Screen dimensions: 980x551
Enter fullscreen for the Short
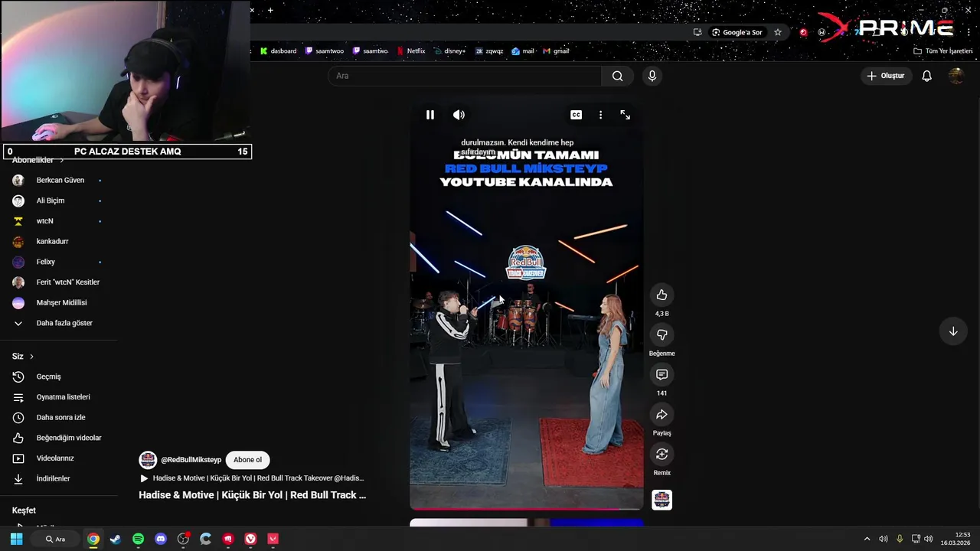pyautogui.click(x=626, y=115)
